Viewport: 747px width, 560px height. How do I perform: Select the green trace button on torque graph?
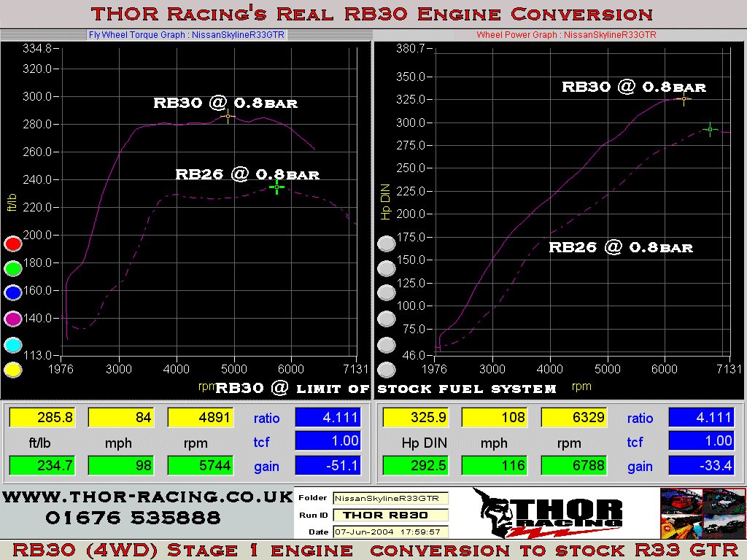pos(12,269)
